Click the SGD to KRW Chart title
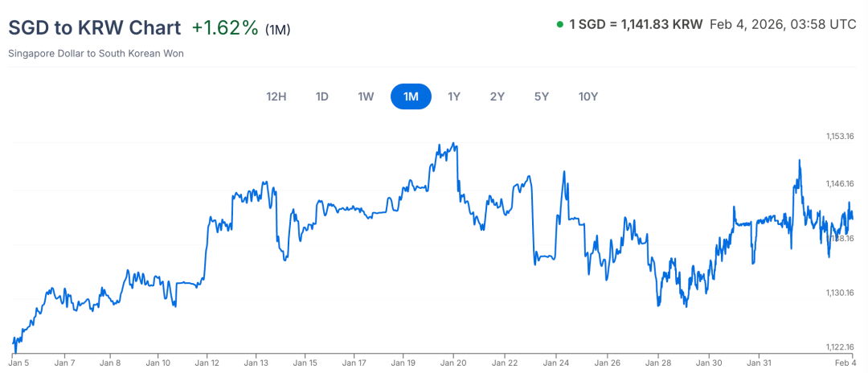This screenshot has width=868, height=373. [94, 27]
